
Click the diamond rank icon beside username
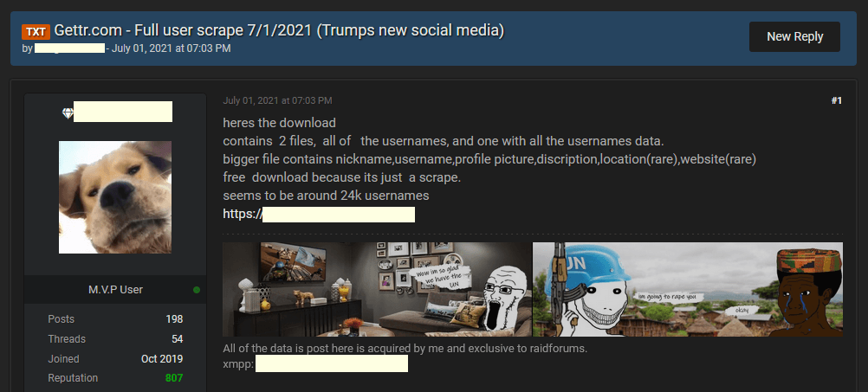coord(68,113)
